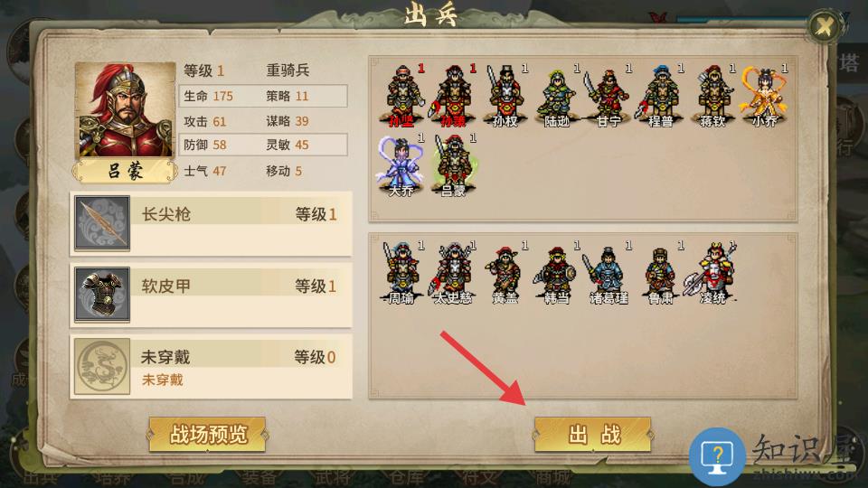The image size is (868, 488).
Task: Choose the 凌统 reserve hero icon
Action: pos(712,272)
